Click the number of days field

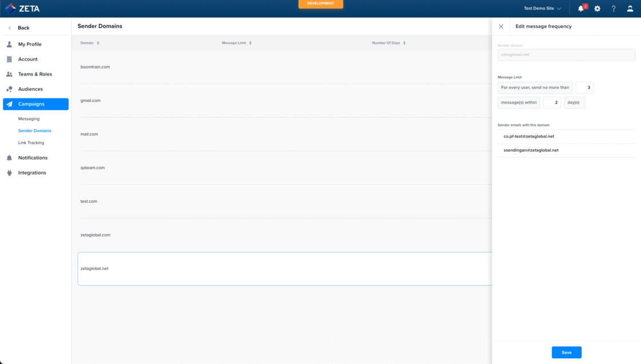pyautogui.click(x=552, y=102)
